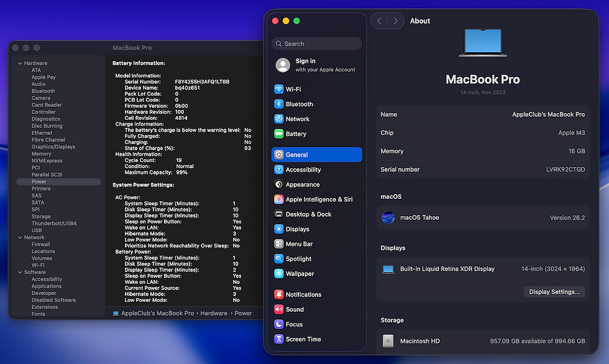Select Card Reader in hardware list
Viewport: 609px width, 364px height.
pos(46,105)
